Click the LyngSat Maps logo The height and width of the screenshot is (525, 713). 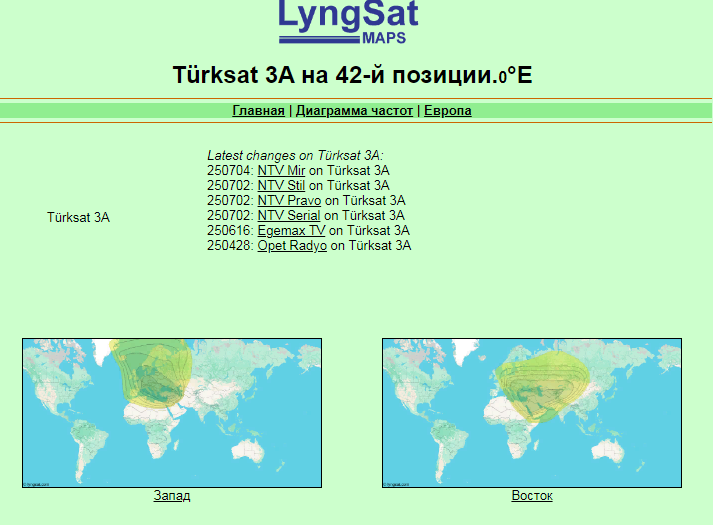click(347, 22)
